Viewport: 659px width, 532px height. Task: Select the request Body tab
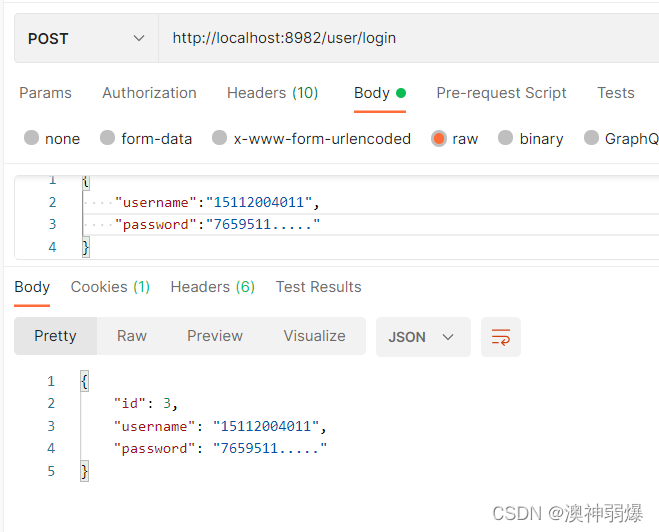380,93
